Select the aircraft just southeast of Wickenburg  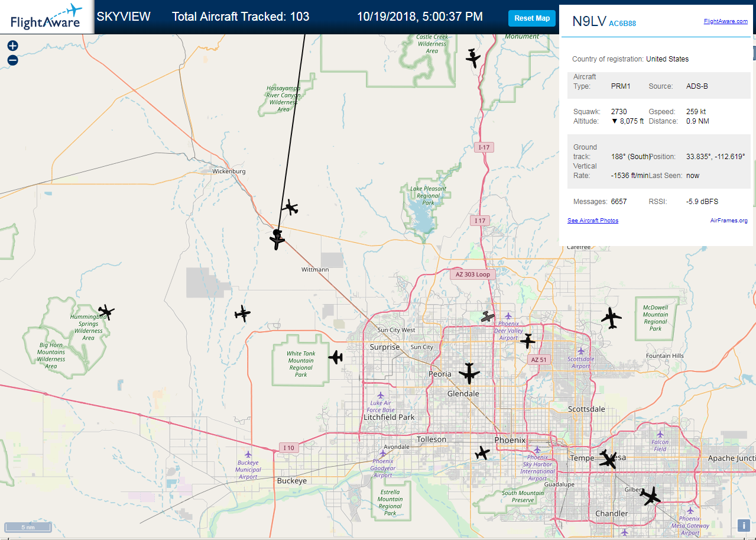coord(290,207)
